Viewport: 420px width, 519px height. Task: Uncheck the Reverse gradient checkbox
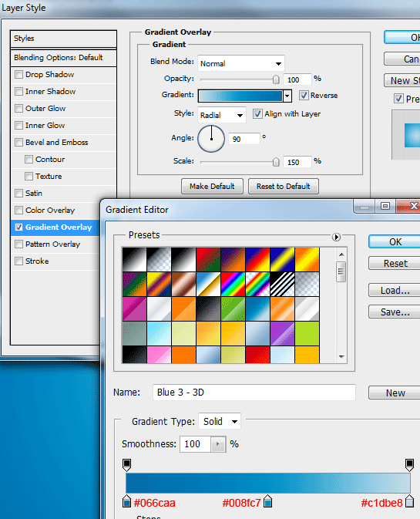pos(304,96)
